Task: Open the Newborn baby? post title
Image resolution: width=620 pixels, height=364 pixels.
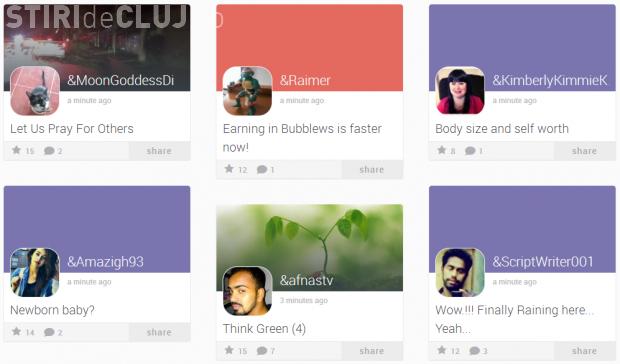Action: (x=53, y=310)
